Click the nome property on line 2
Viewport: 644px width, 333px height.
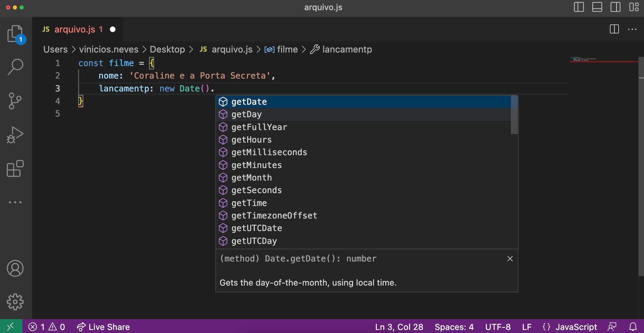(x=108, y=76)
